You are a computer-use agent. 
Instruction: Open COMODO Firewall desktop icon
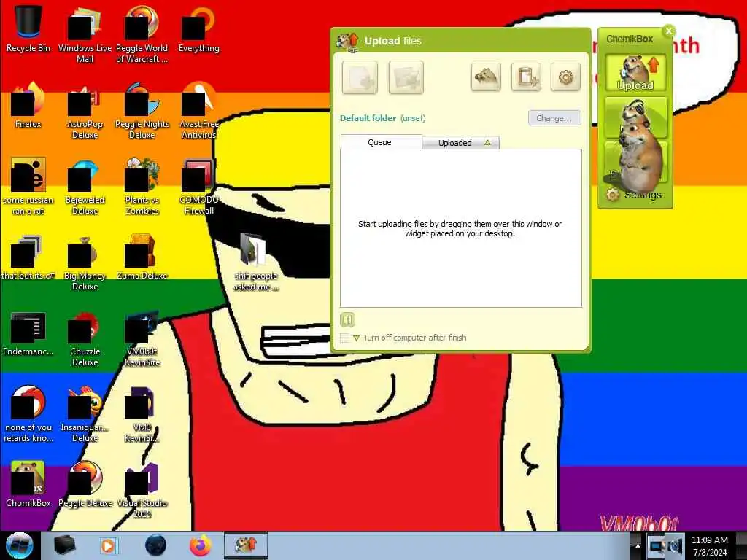(198, 186)
